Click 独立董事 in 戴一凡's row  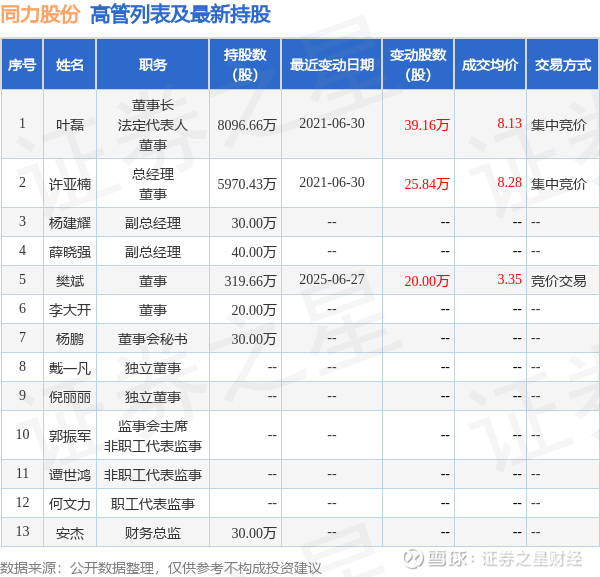tap(153, 368)
